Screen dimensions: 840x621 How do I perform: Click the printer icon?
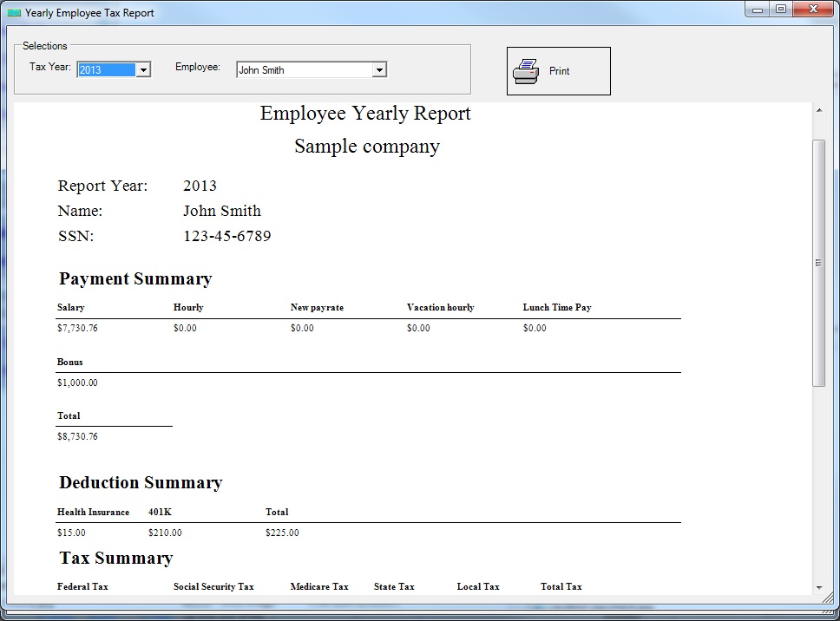pyautogui.click(x=526, y=71)
